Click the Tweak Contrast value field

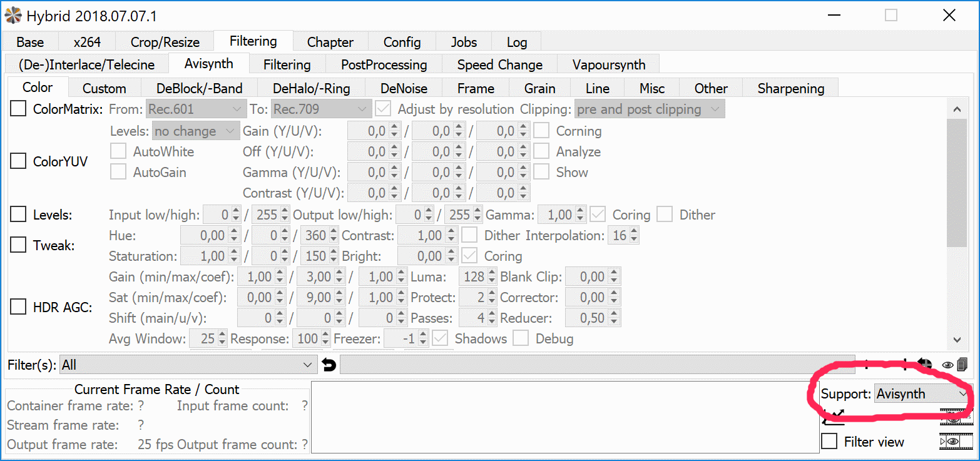coord(429,236)
